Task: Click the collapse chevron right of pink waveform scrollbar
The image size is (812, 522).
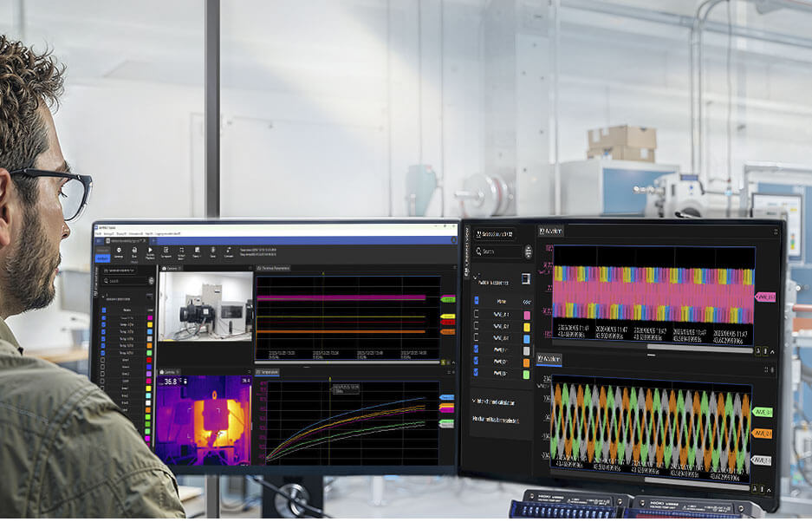Action: pyautogui.click(x=773, y=352)
